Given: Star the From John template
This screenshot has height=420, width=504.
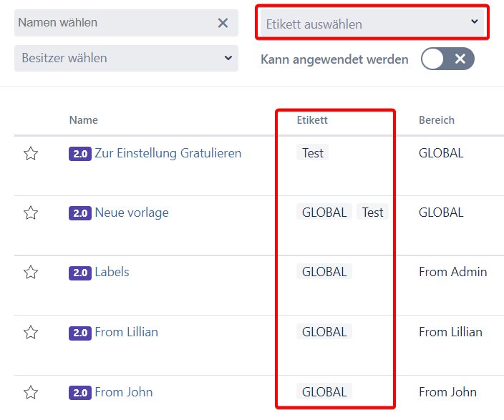Looking at the screenshot, I should coord(31,392).
